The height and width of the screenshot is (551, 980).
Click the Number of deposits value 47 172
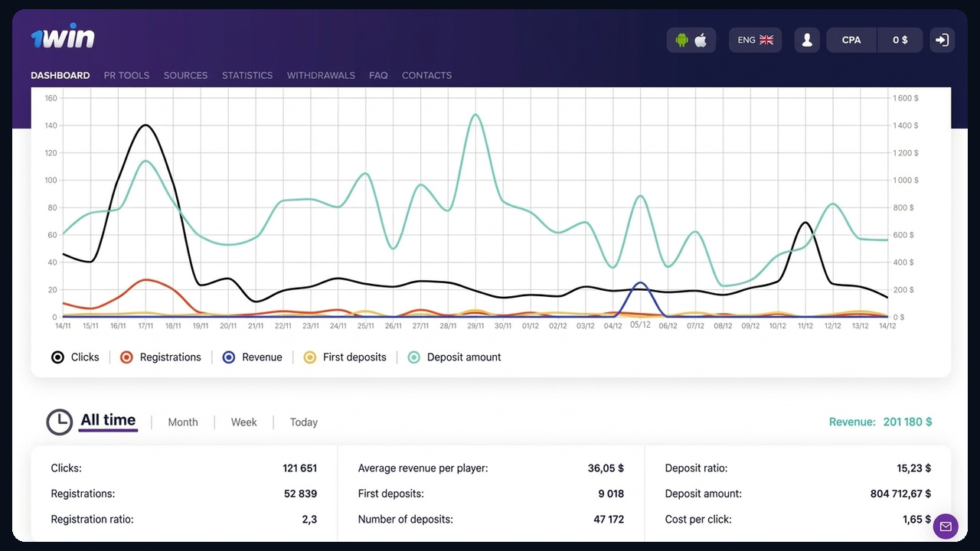pos(609,520)
